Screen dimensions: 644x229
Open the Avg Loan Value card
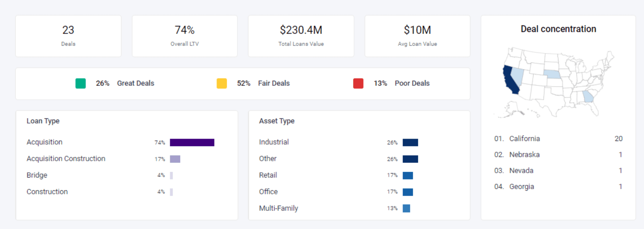tap(417, 36)
